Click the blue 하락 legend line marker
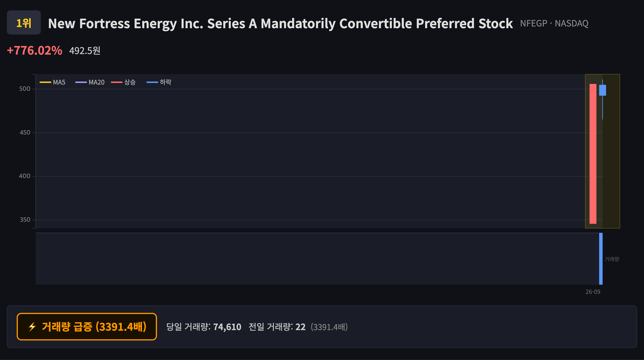 (152, 82)
